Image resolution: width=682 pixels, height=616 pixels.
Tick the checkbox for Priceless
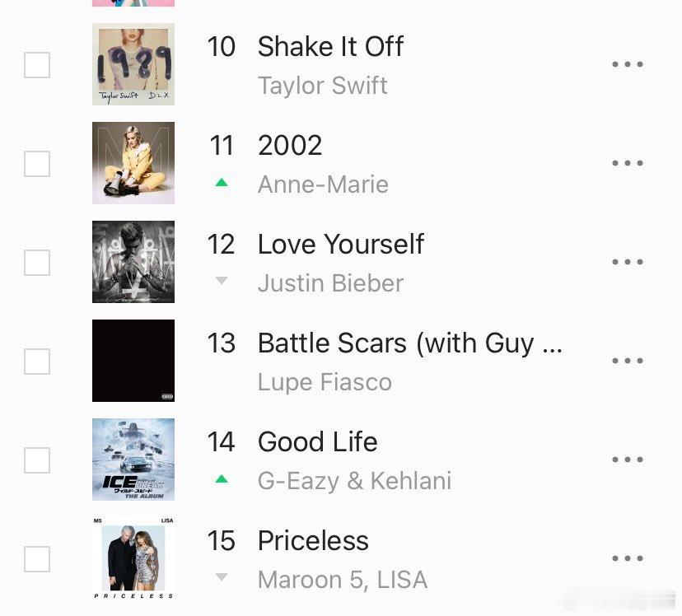point(37,559)
